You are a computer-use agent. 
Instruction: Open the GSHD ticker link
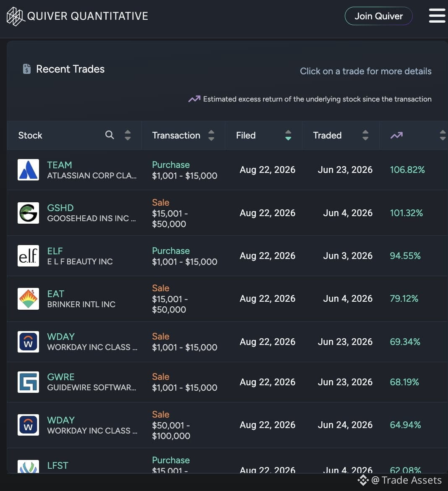[x=60, y=208]
